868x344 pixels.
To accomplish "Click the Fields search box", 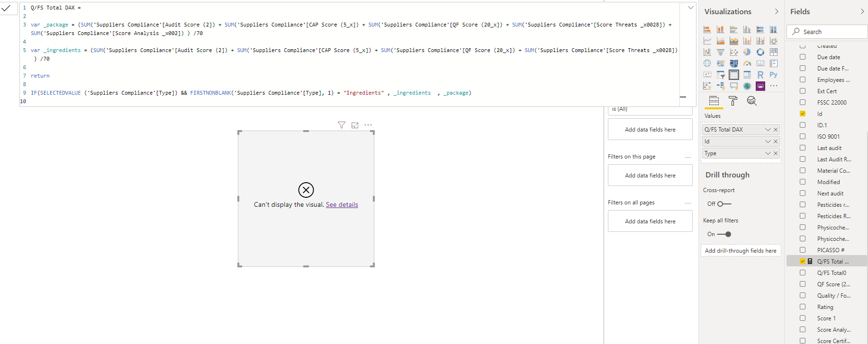I will coord(827,32).
